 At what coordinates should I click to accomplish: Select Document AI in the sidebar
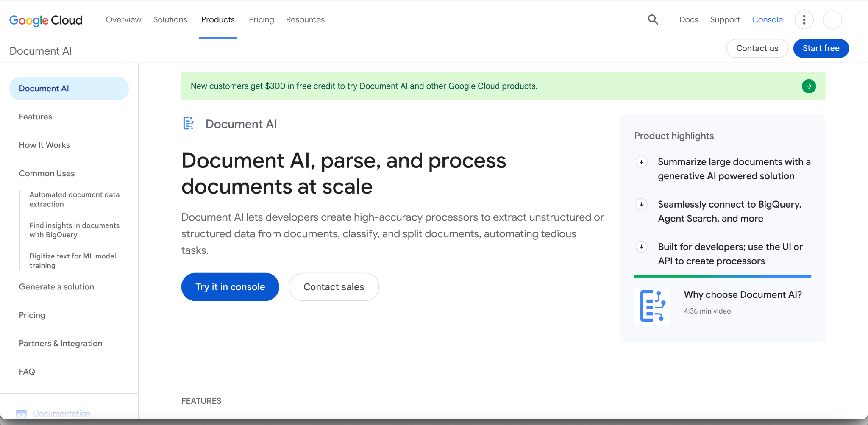tap(69, 89)
